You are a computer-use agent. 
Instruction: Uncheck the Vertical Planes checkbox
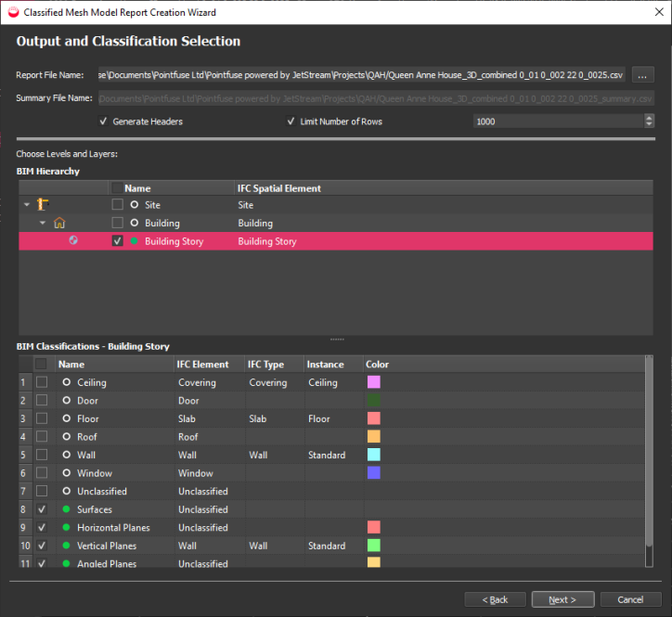[42, 546]
